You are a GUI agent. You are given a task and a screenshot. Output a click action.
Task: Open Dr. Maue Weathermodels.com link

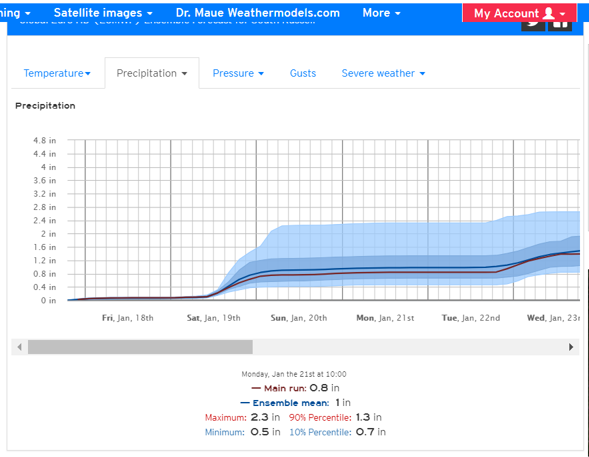coord(258,13)
